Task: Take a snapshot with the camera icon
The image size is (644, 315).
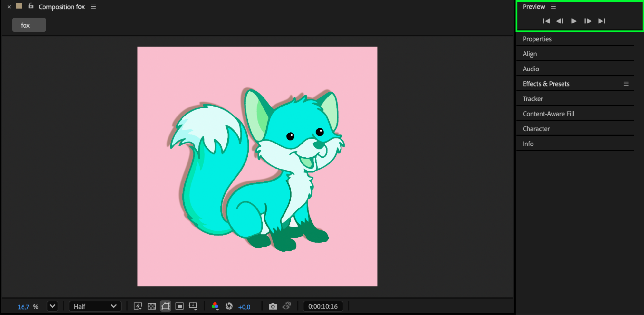Action: point(273,306)
